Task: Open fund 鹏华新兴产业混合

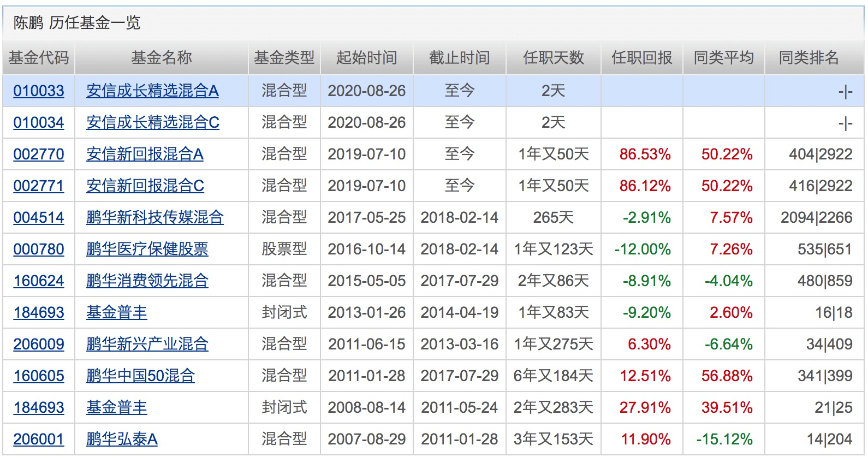Action: click(x=147, y=344)
